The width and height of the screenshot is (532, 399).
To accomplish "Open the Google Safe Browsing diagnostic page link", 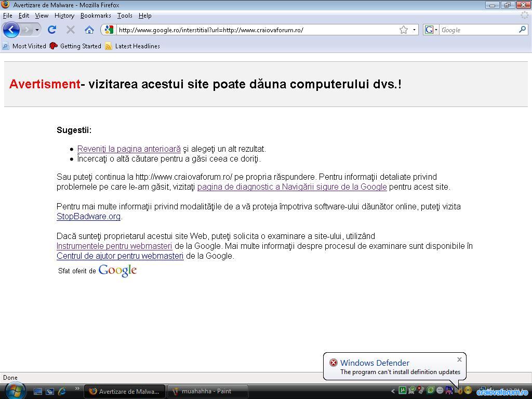I will pos(292,187).
